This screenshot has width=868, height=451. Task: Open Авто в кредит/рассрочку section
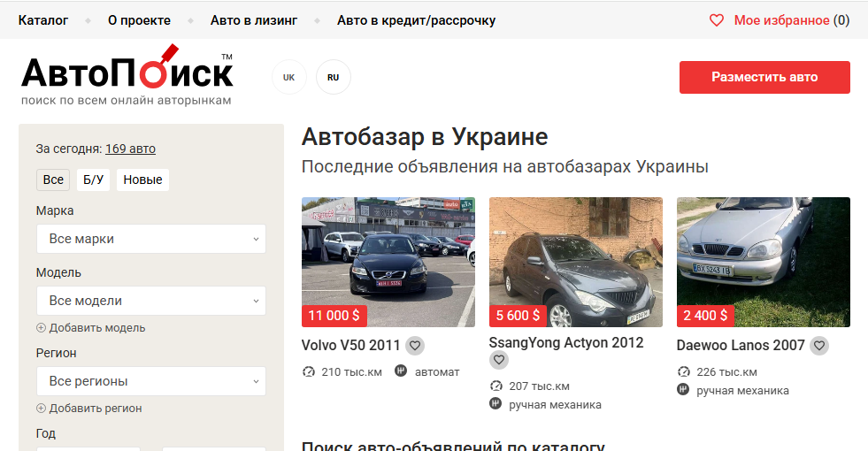coord(416,20)
